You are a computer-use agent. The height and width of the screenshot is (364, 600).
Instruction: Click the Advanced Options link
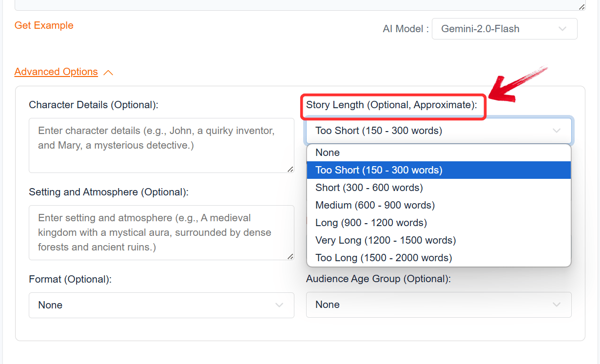point(56,72)
